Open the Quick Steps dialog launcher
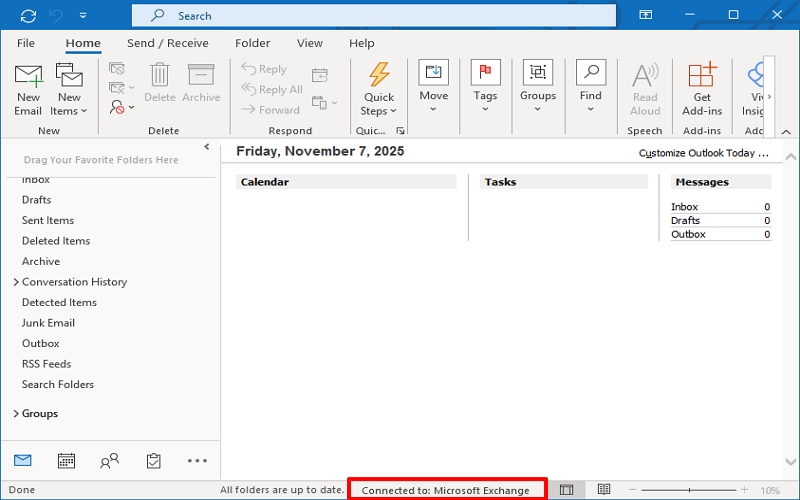This screenshot has width=800, height=500. [x=401, y=131]
